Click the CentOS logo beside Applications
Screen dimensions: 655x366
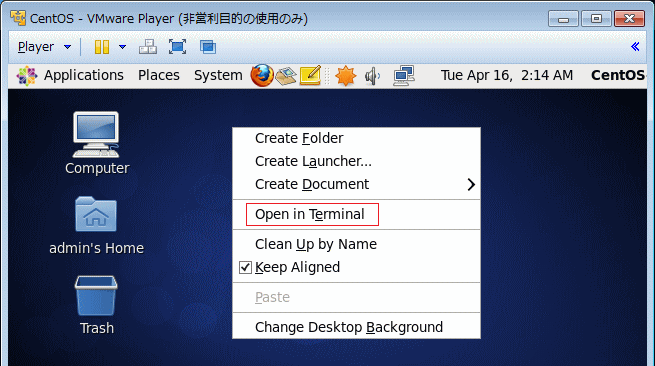click(x=27, y=76)
